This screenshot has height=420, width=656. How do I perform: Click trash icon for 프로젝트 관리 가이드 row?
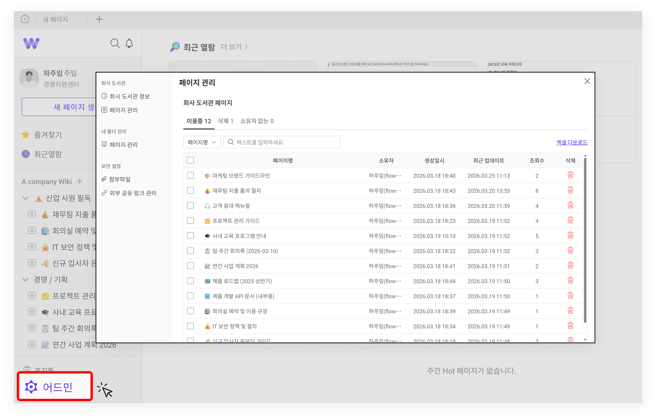pos(570,221)
